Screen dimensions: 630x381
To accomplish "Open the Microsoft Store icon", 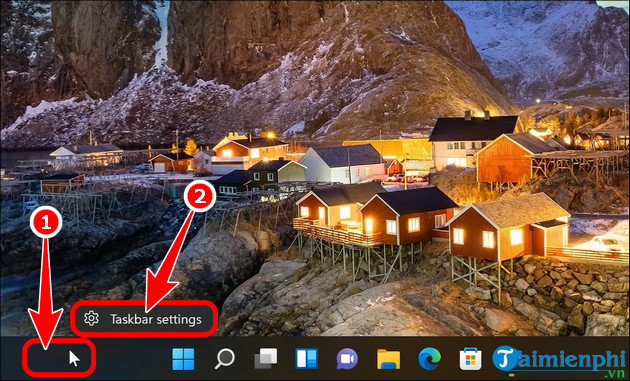I will tap(470, 359).
